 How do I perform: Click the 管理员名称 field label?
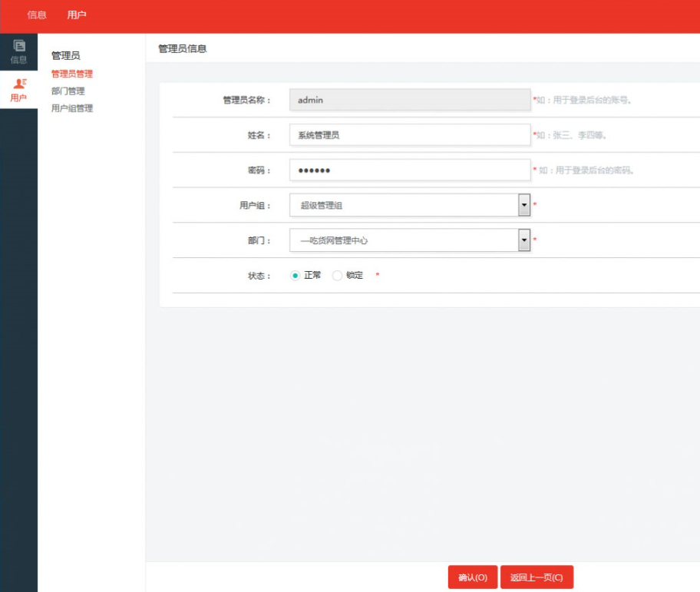tap(246, 100)
